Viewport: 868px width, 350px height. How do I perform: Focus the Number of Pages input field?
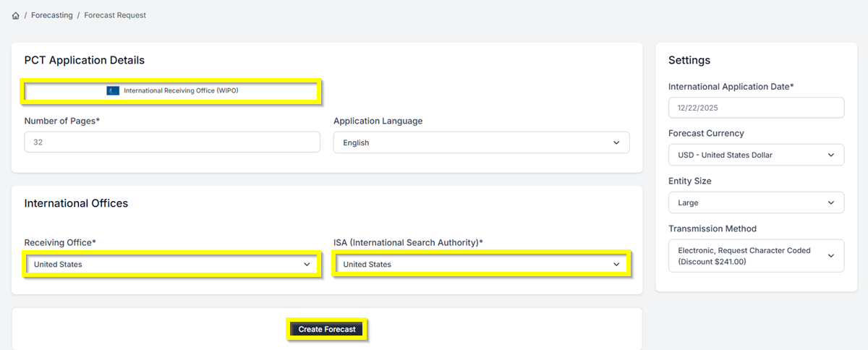pyautogui.click(x=172, y=142)
